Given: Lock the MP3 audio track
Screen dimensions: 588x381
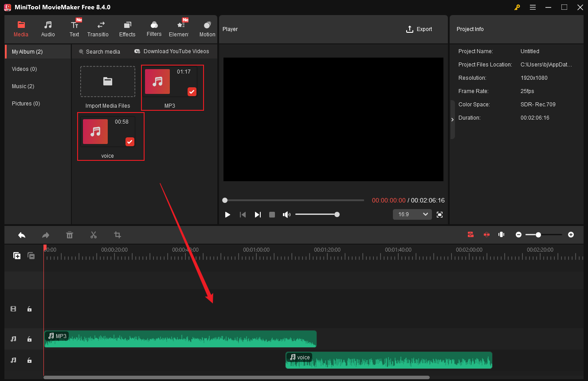Looking at the screenshot, I should click(x=29, y=339).
